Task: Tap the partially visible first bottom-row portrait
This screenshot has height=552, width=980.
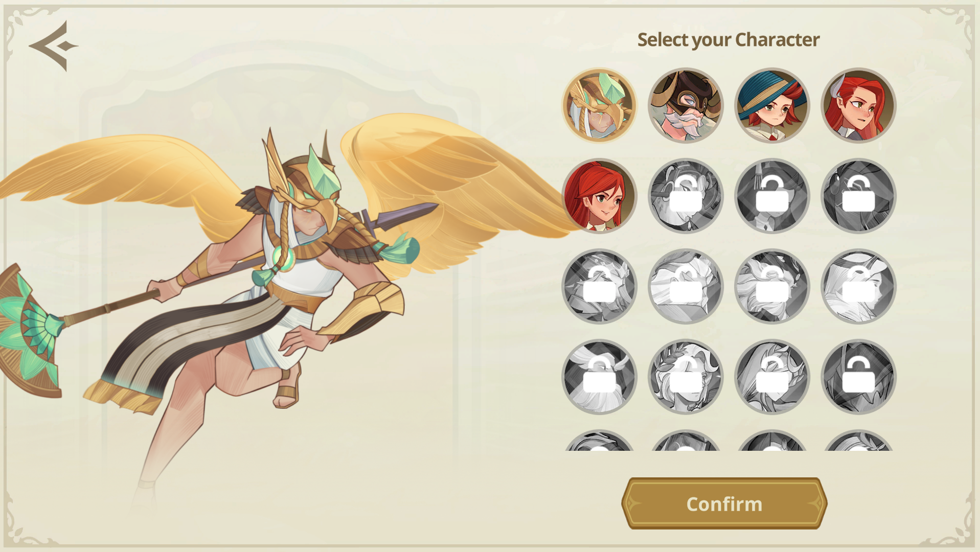Action: [x=599, y=441]
